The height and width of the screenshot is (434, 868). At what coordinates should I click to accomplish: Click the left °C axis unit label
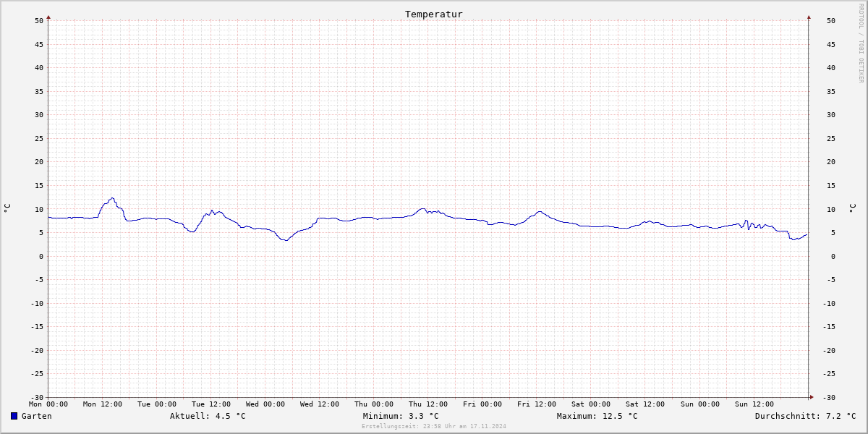coord(7,208)
